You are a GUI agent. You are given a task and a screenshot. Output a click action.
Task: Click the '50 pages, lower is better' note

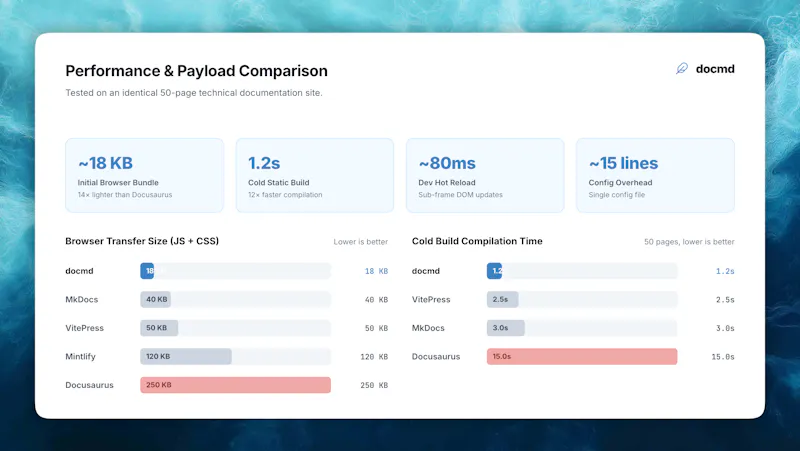tap(689, 242)
